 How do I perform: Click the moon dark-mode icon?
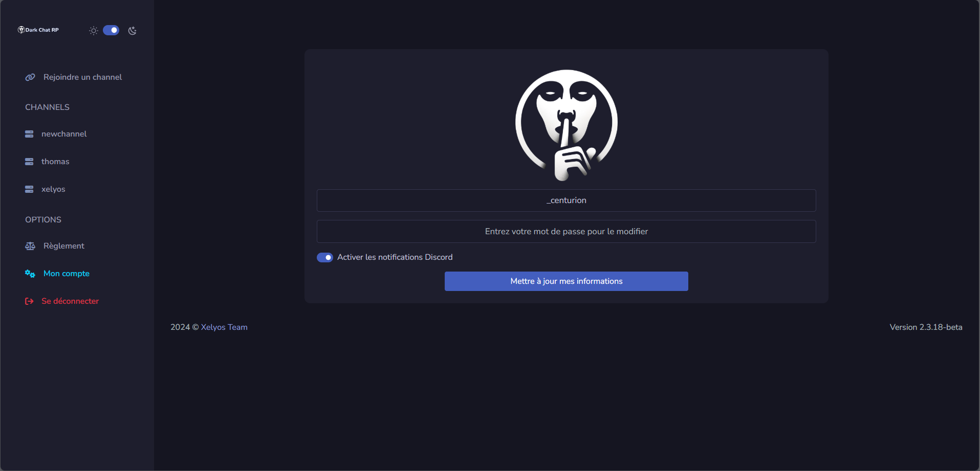(133, 31)
